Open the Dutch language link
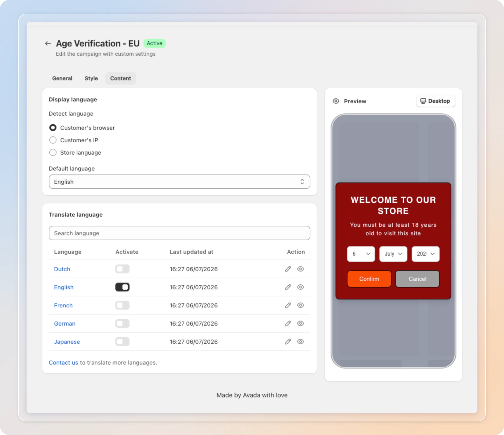The image size is (504, 435). coord(62,269)
